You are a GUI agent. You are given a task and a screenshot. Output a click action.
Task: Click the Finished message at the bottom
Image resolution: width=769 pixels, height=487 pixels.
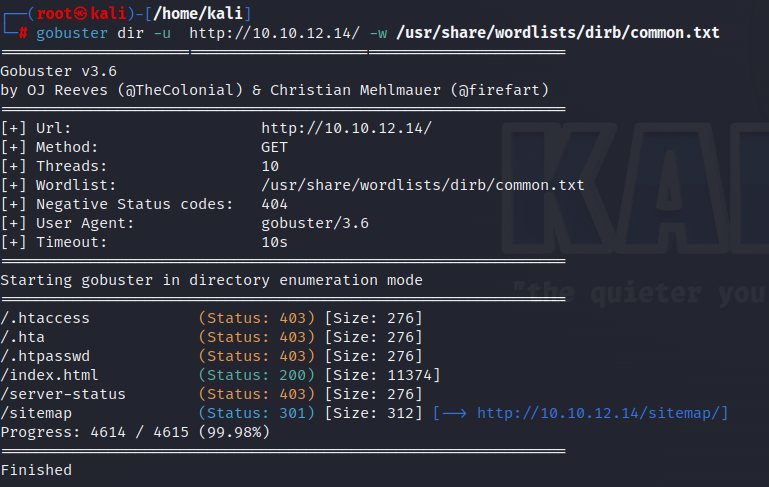coord(36,469)
